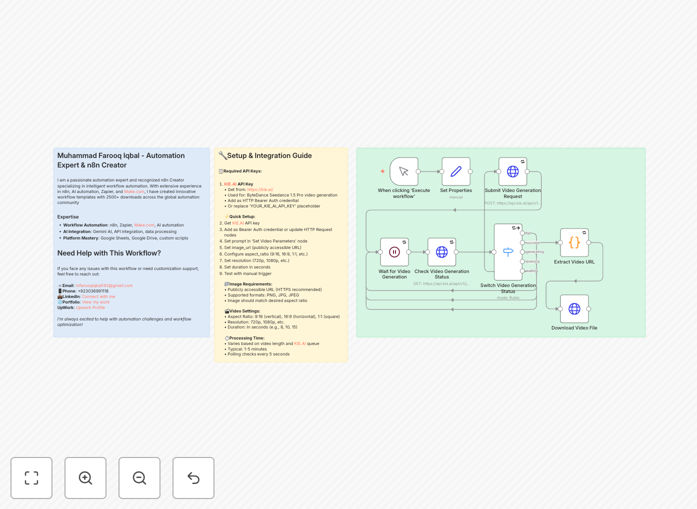
Task: Zoom in on the workflow canvas
Action: 85,478
